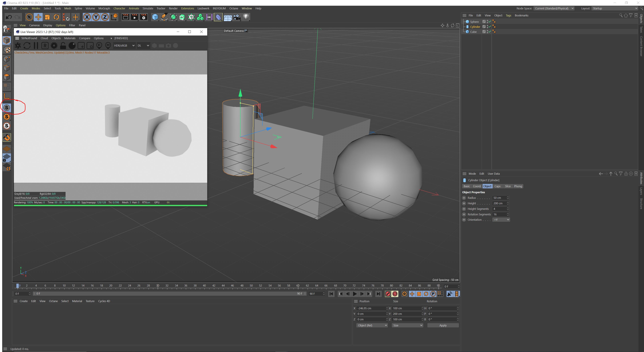Image resolution: width=644 pixels, height=352 pixels.
Task: Toggle the Z axis lock
Action: (105, 17)
